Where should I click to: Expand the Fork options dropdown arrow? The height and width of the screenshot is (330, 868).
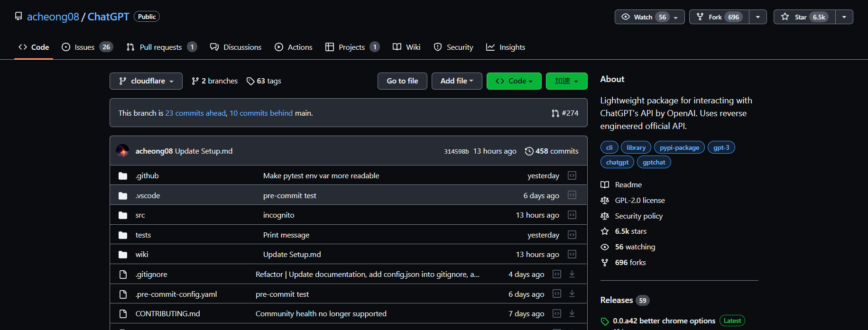[758, 17]
